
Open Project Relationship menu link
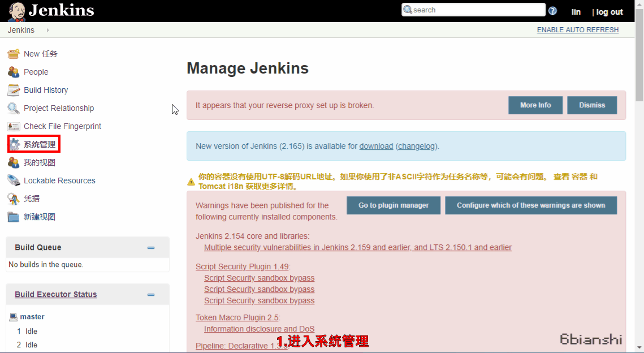[59, 108]
